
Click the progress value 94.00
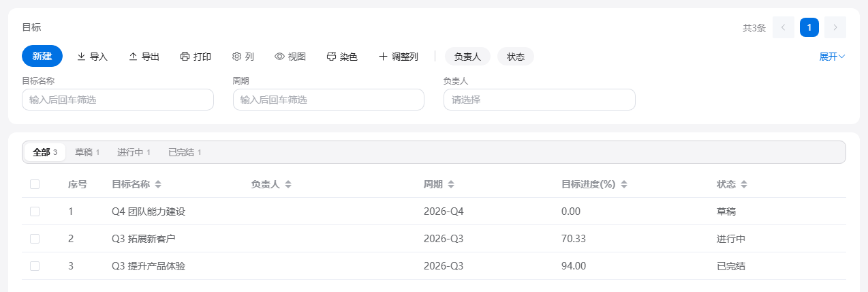point(574,266)
